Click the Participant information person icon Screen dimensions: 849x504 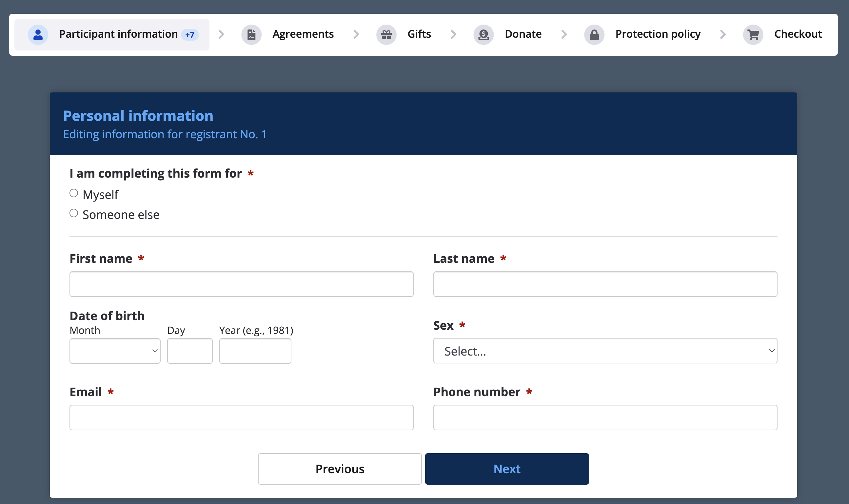[38, 35]
